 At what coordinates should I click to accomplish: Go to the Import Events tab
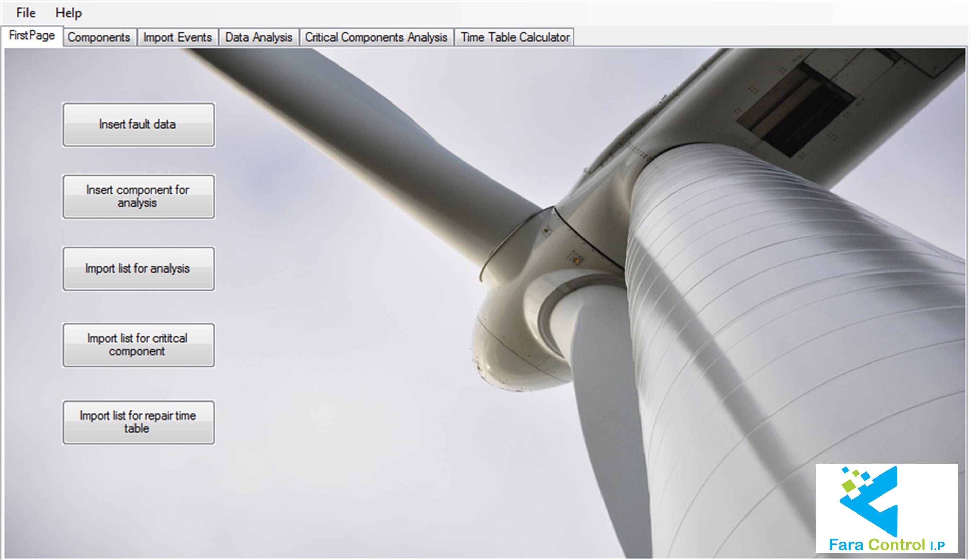tap(177, 38)
